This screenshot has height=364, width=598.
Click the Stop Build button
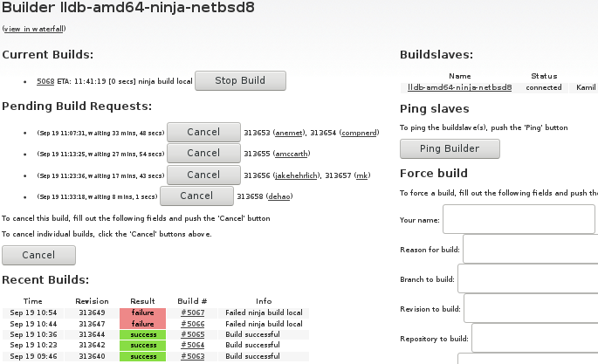pyautogui.click(x=240, y=81)
